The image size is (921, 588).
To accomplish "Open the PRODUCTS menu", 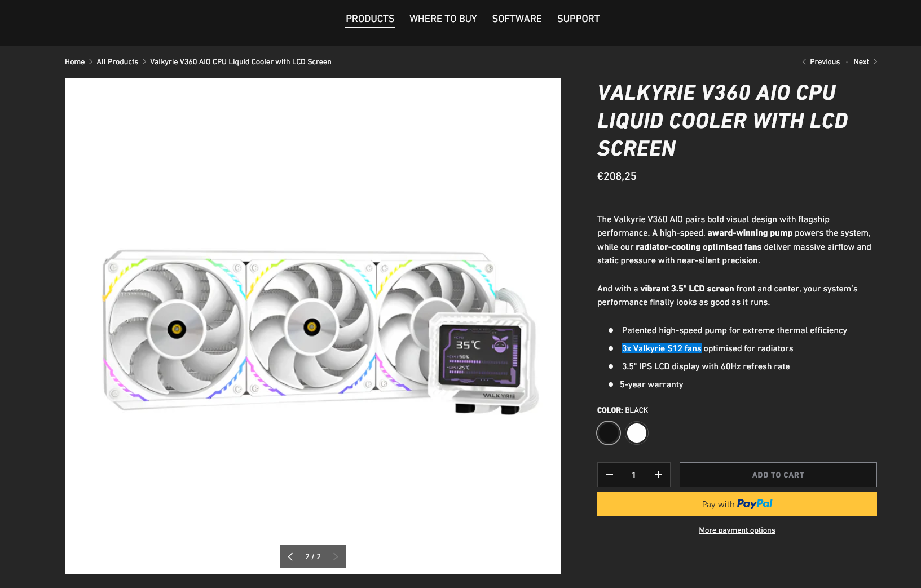I will [x=370, y=19].
